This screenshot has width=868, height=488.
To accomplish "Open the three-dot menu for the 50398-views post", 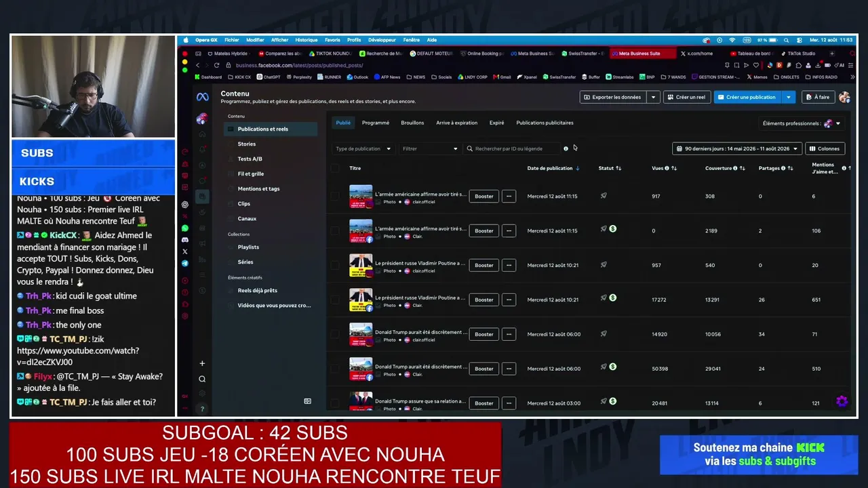I will coord(509,369).
